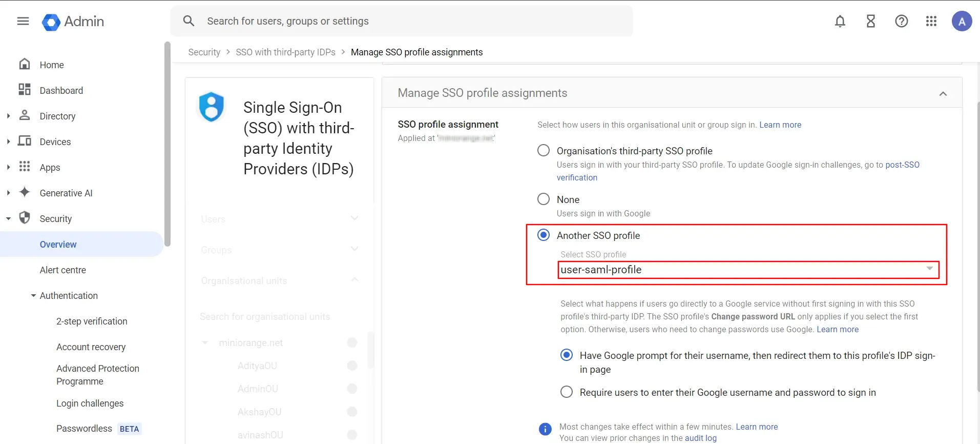
Task: Open the audit log link
Action: click(x=701, y=438)
